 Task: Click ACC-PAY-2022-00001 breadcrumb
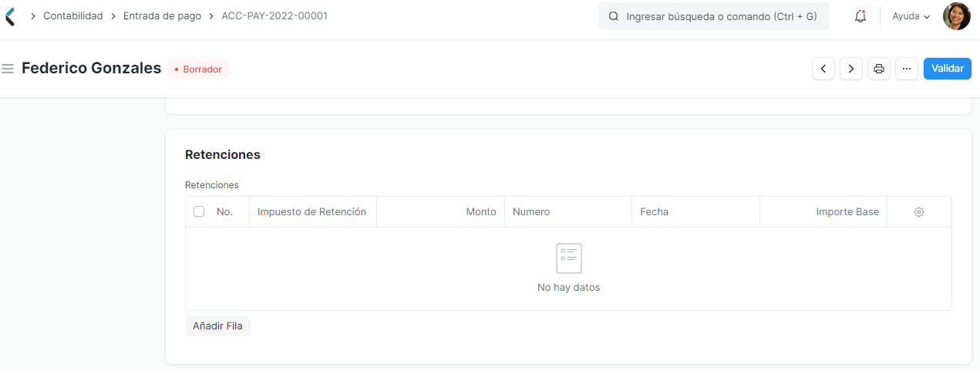(274, 15)
